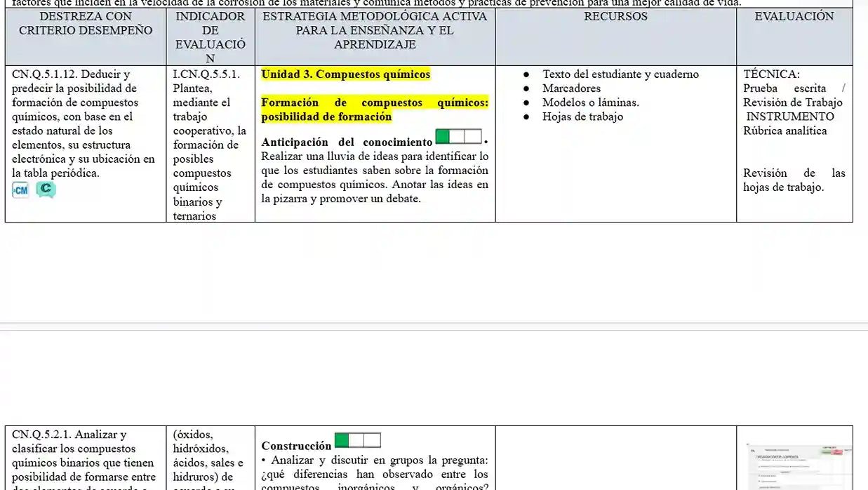Image resolution: width=868 pixels, height=490 pixels.
Task: Click the 'EVALUACIÓN' column header
Action: pos(794,16)
